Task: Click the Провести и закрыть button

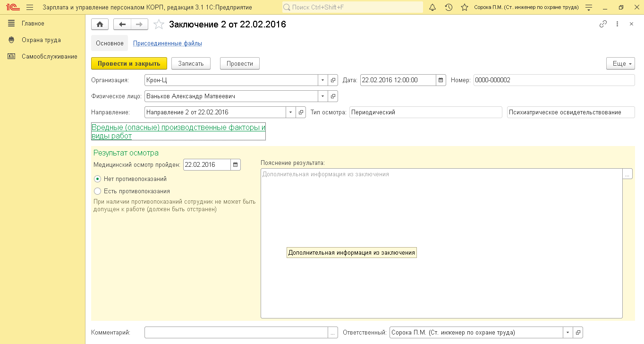Action: pos(129,64)
